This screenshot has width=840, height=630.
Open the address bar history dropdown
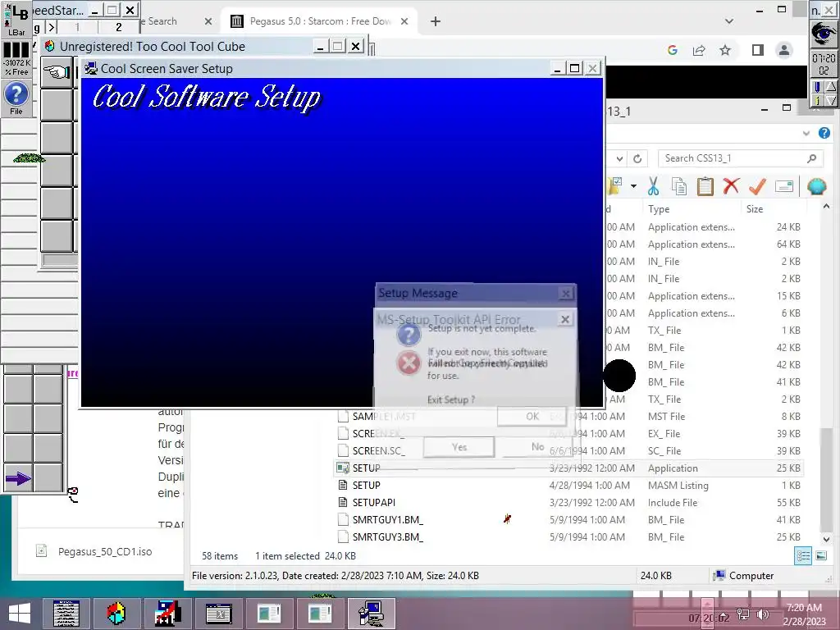coord(619,158)
